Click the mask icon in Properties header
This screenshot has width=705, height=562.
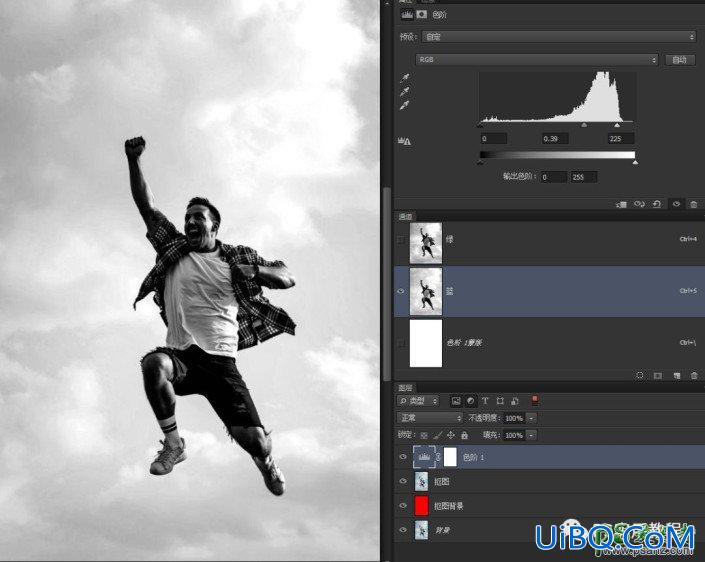tap(421, 15)
